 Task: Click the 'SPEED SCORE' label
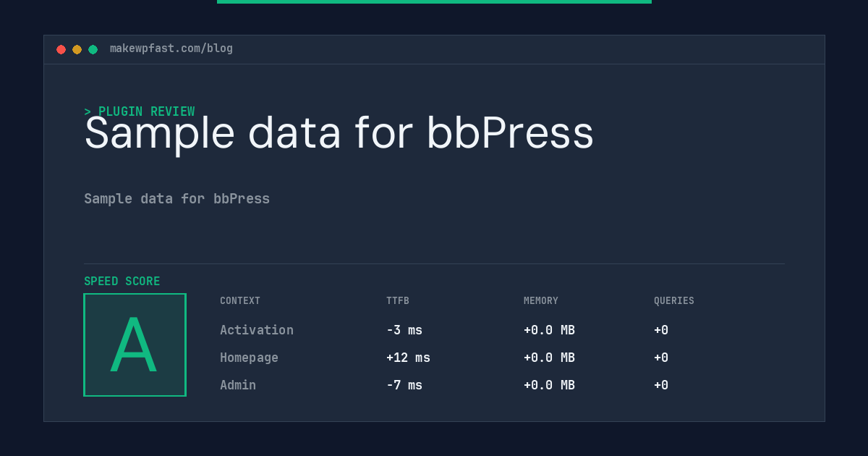click(x=122, y=282)
